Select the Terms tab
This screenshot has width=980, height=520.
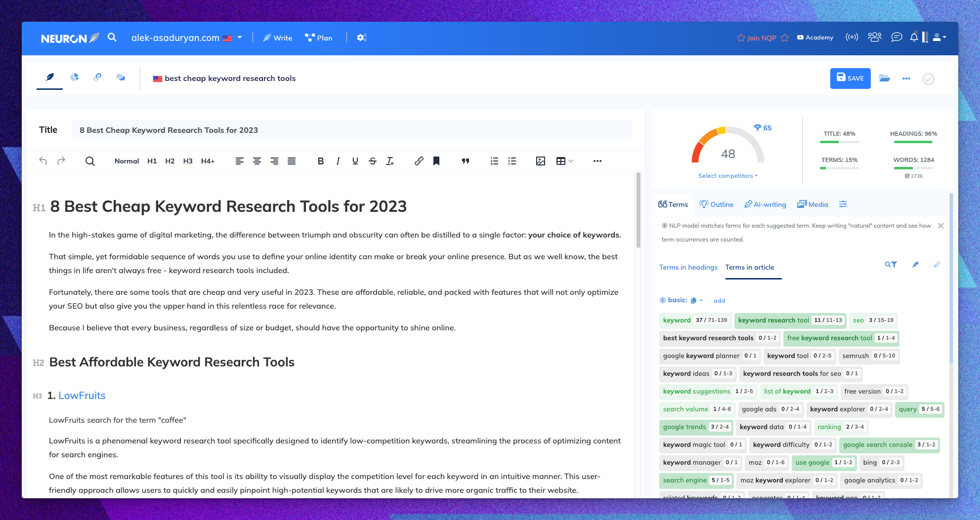pyautogui.click(x=673, y=204)
